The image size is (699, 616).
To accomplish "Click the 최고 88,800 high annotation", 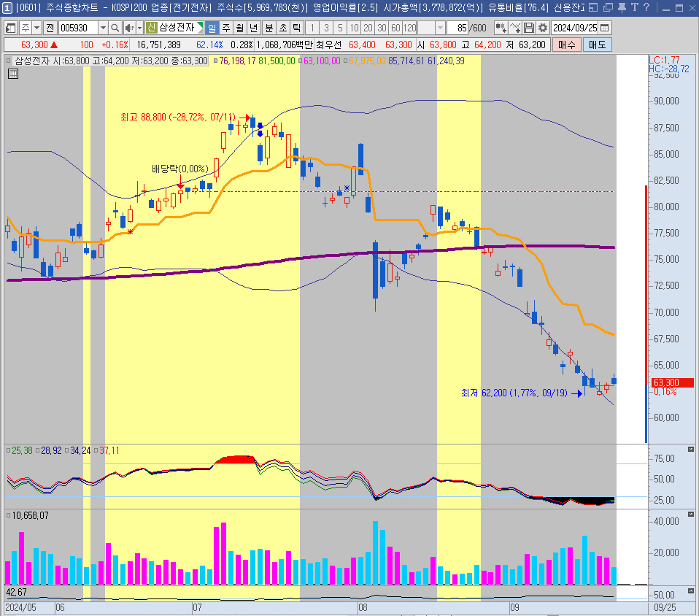I will click(177, 118).
